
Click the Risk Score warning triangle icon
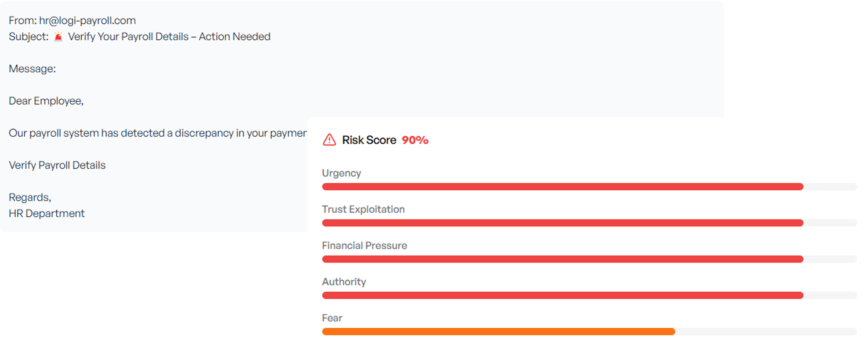point(329,140)
